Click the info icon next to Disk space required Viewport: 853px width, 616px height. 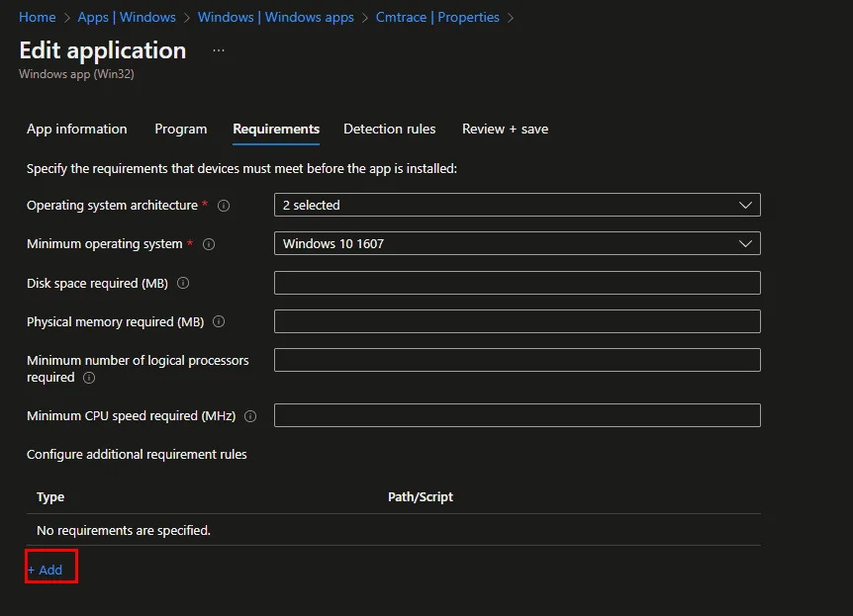click(x=183, y=283)
